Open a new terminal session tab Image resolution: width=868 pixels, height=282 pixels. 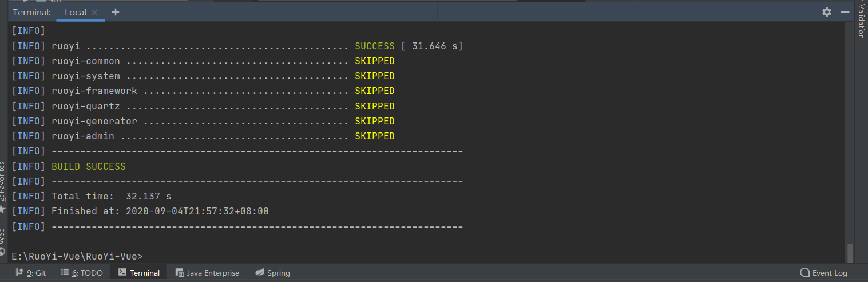coord(116,12)
